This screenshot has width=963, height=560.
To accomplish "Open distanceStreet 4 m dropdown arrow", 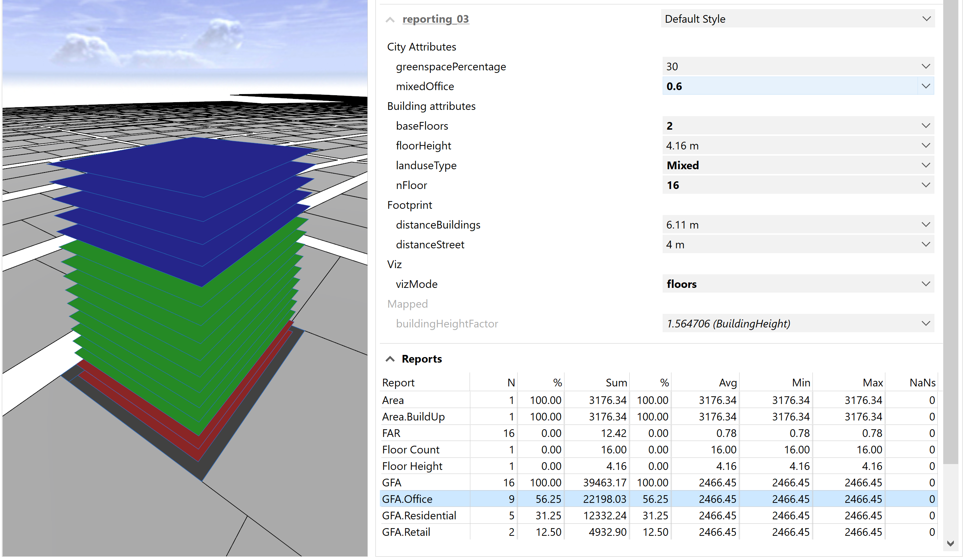I will click(x=926, y=245).
